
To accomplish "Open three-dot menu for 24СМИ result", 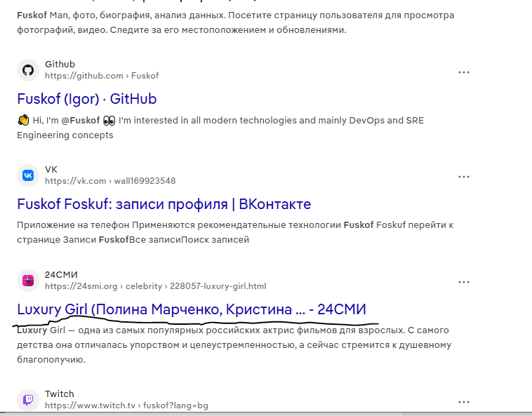I will click(464, 282).
